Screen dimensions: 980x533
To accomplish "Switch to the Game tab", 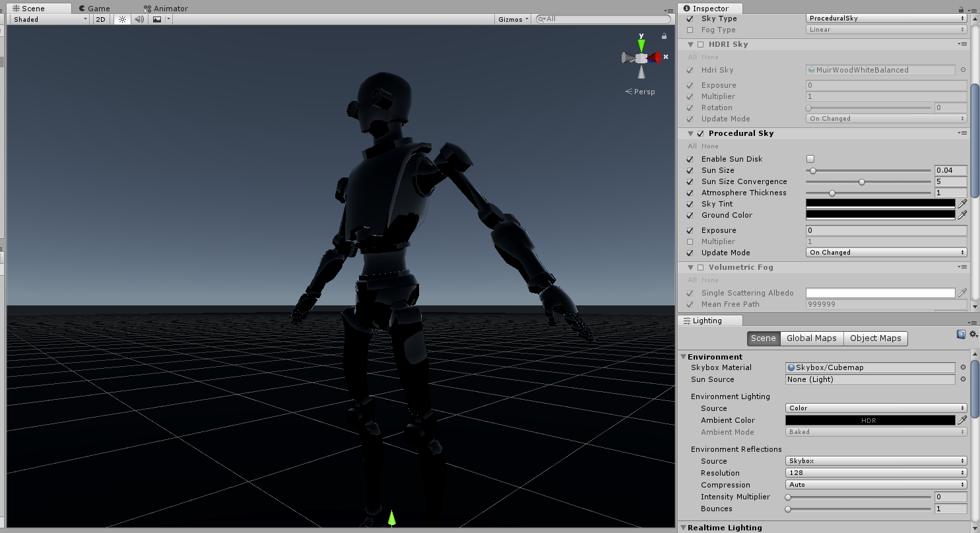I will (x=94, y=8).
